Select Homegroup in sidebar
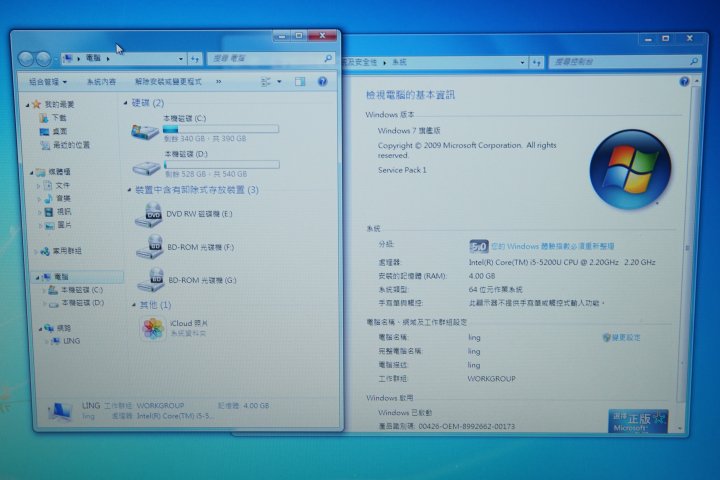Viewport: 720px width, 480px height. [x=61, y=251]
